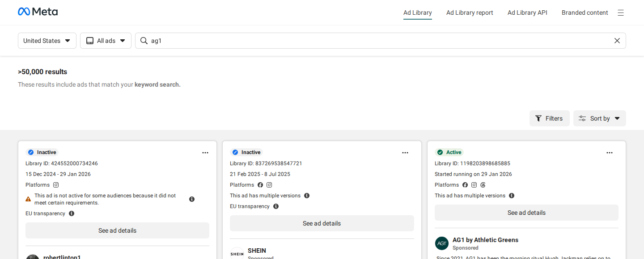The image size is (644, 259).
Task: Switch to the Ad Library tab
Action: click(x=418, y=13)
